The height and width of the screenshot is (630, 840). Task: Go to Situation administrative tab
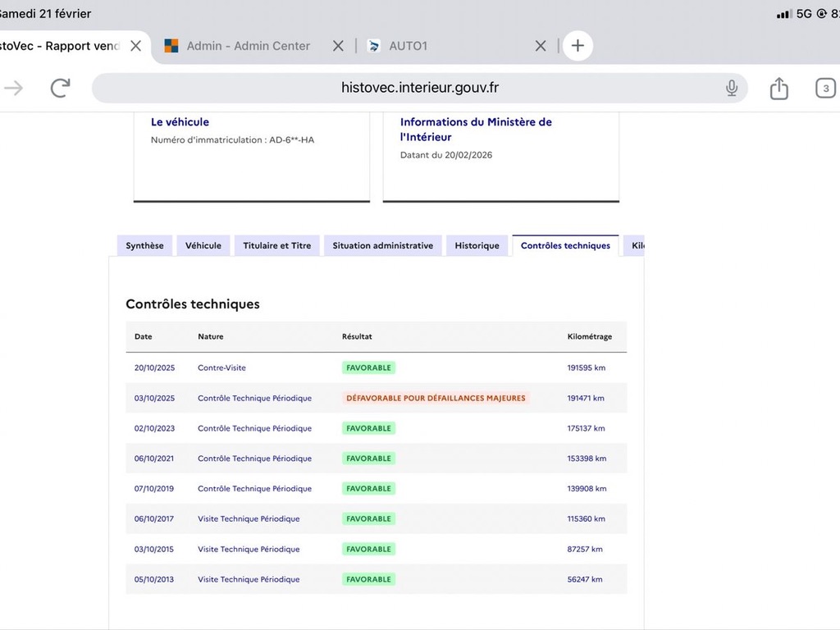tap(382, 245)
